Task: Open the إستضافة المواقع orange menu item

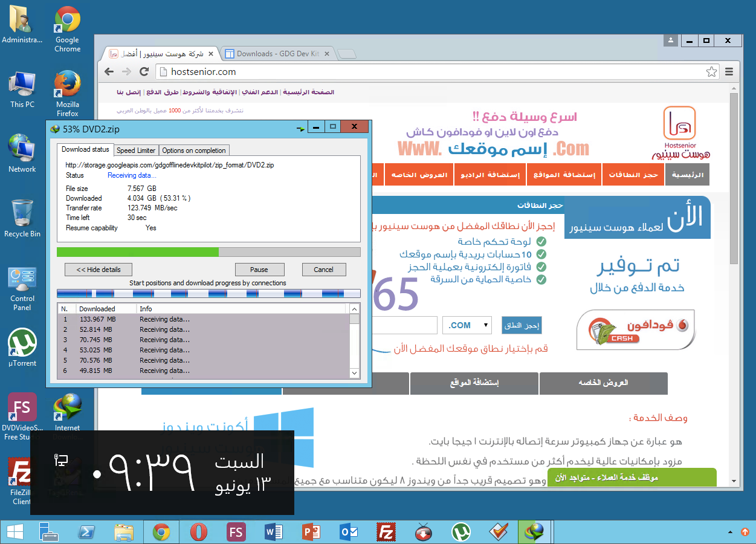Action: [x=564, y=175]
